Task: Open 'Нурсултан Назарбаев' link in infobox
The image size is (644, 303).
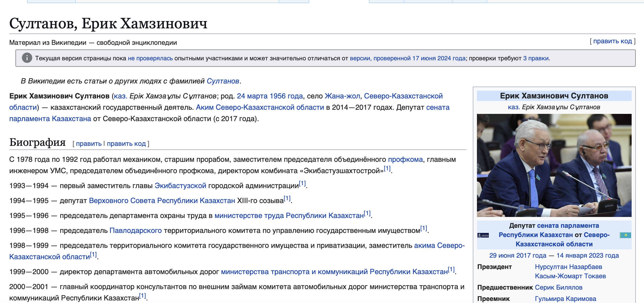Action: 568,267
